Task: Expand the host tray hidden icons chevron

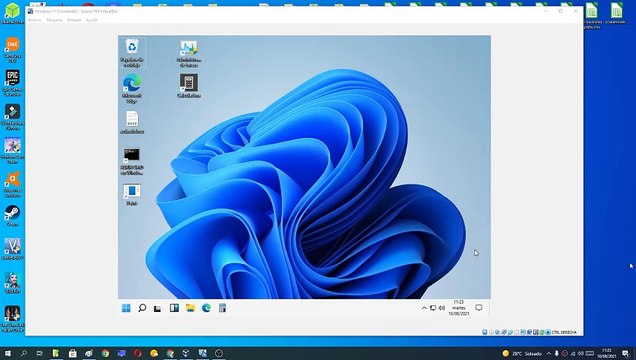Action: click(x=549, y=354)
